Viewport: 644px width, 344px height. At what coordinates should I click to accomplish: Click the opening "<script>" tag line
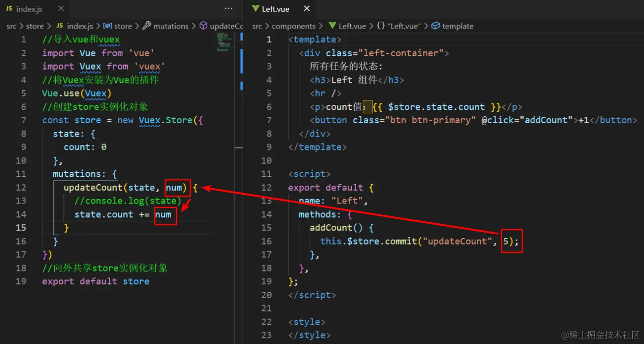coord(310,173)
